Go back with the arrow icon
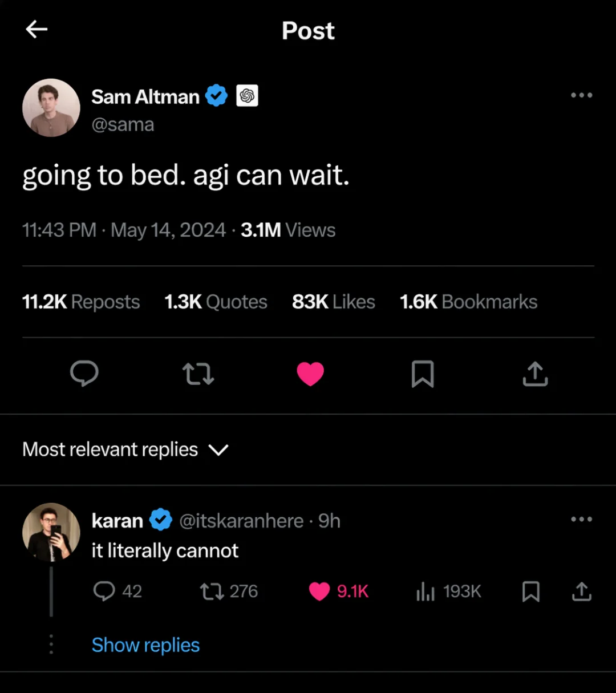616x693 pixels. [37, 30]
